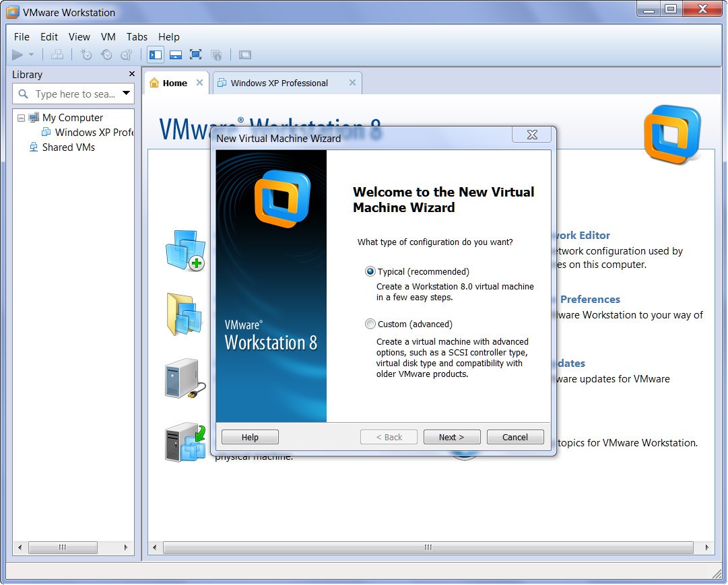Click the Open a Virtual Machine folder icon
Viewport: 728px width, 585px height.
coord(185,314)
